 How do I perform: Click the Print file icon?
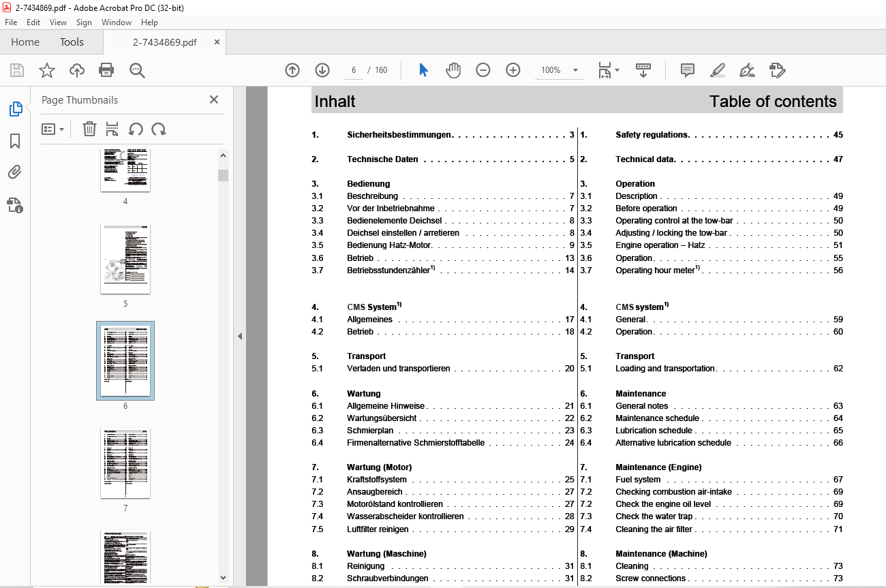106,70
